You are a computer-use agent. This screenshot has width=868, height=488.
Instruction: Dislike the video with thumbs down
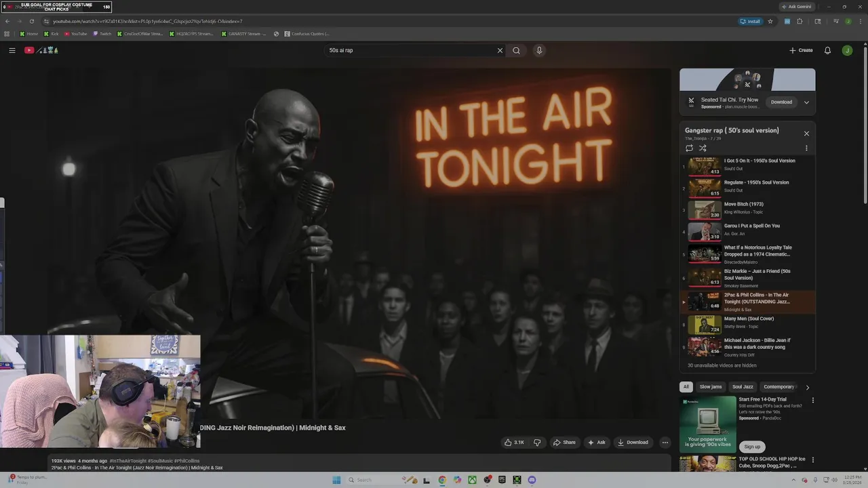point(537,442)
